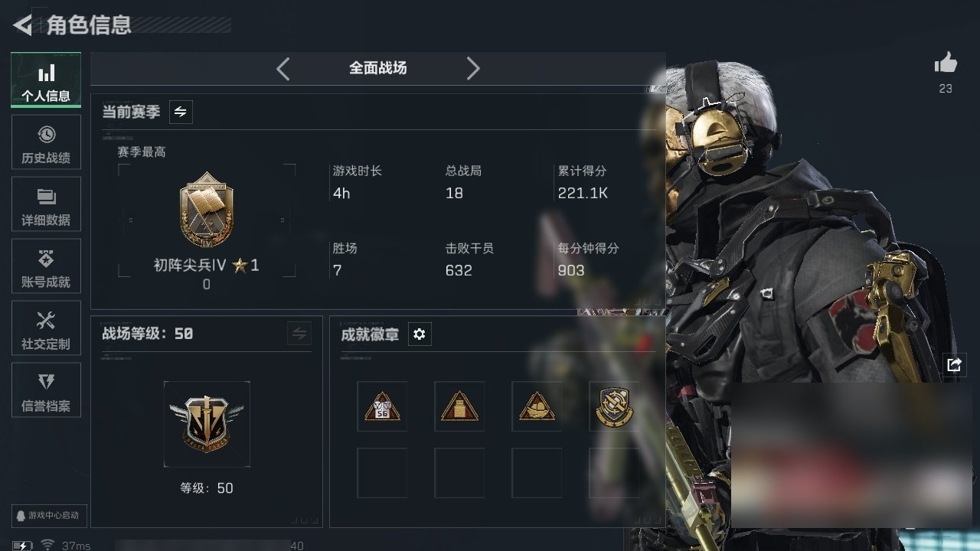Go back using the top-left arrow
The image size is (980, 551).
(x=23, y=25)
